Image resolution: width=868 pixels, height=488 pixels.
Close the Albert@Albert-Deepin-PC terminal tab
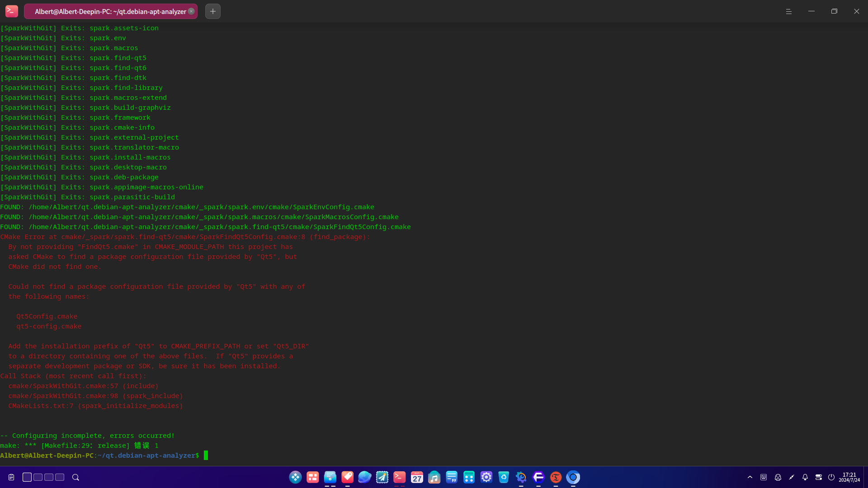(x=191, y=11)
